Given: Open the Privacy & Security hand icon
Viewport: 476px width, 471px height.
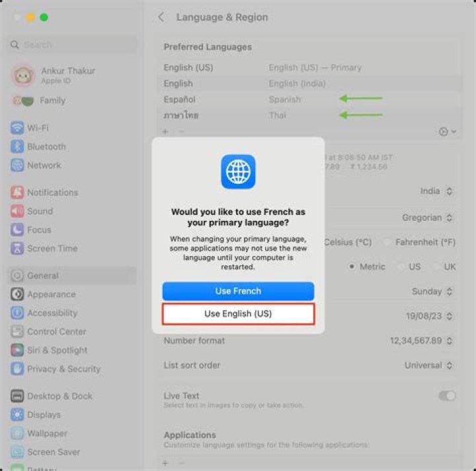Looking at the screenshot, I should click(x=17, y=368).
